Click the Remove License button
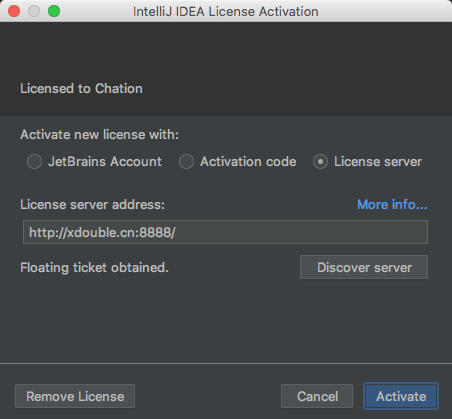This screenshot has height=419, width=452. pos(75,396)
